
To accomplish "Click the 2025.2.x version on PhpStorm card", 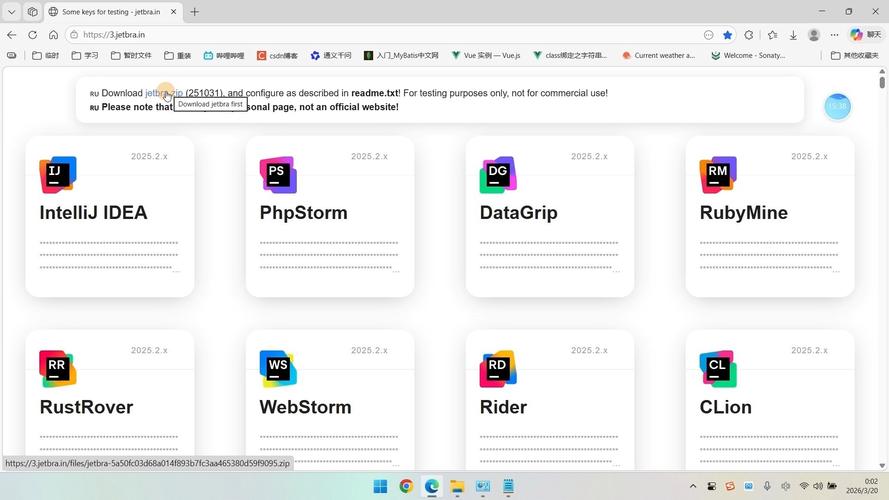I will [369, 156].
